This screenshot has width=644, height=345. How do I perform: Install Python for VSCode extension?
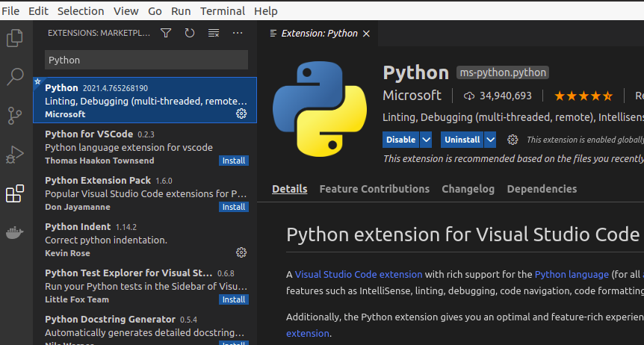[x=234, y=161]
